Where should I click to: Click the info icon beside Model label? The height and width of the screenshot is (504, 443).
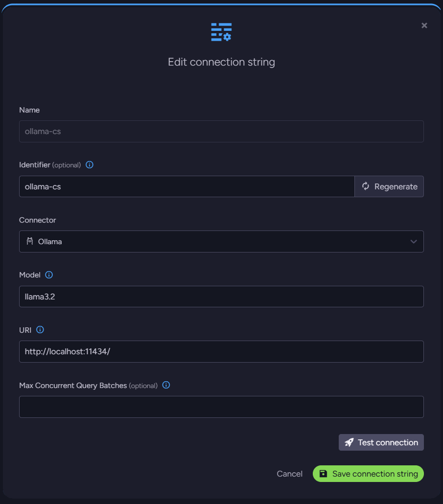49,275
